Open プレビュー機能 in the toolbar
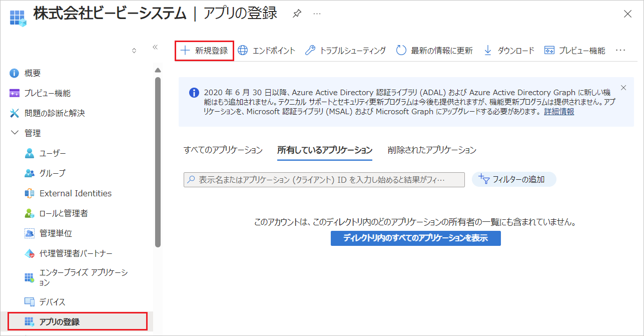Viewport: 644px width, 336px height. (574, 51)
